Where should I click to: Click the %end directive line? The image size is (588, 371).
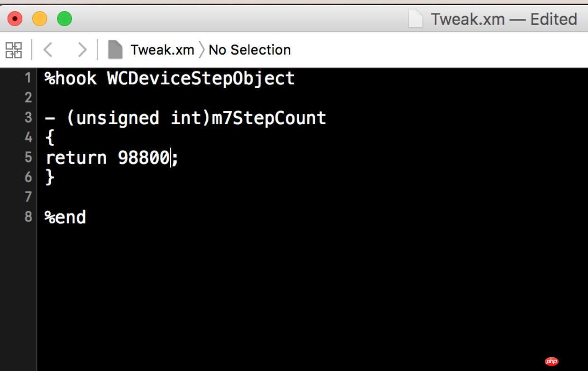(65, 217)
